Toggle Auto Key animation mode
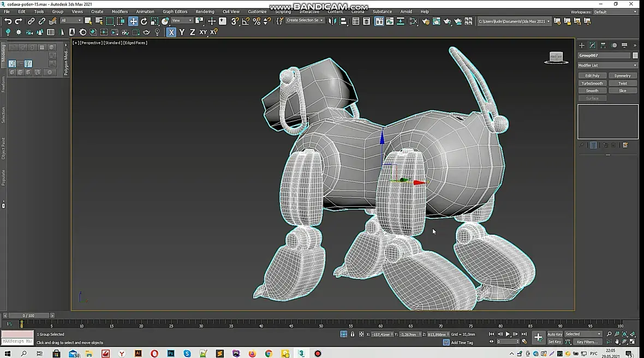The image size is (644, 358). pos(554,334)
